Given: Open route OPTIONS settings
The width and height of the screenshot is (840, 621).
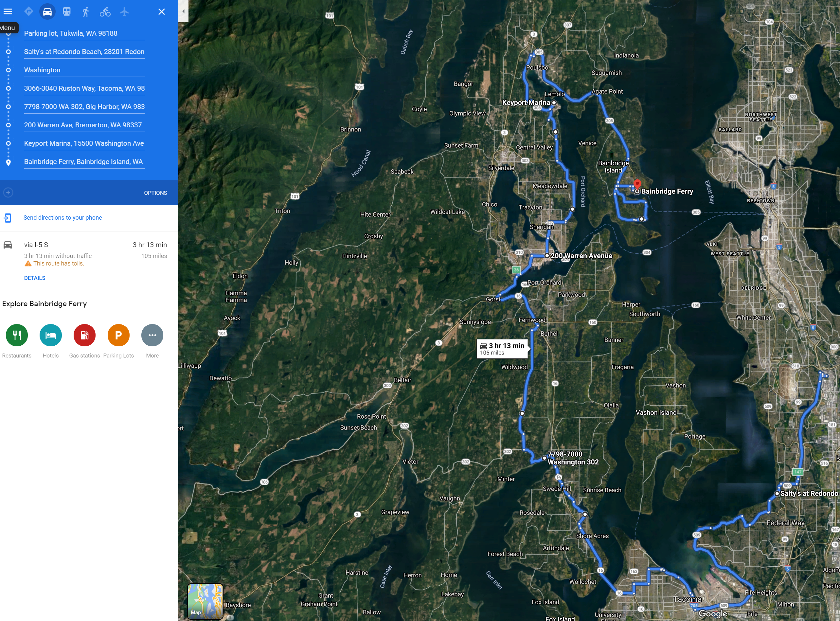Looking at the screenshot, I should [155, 193].
